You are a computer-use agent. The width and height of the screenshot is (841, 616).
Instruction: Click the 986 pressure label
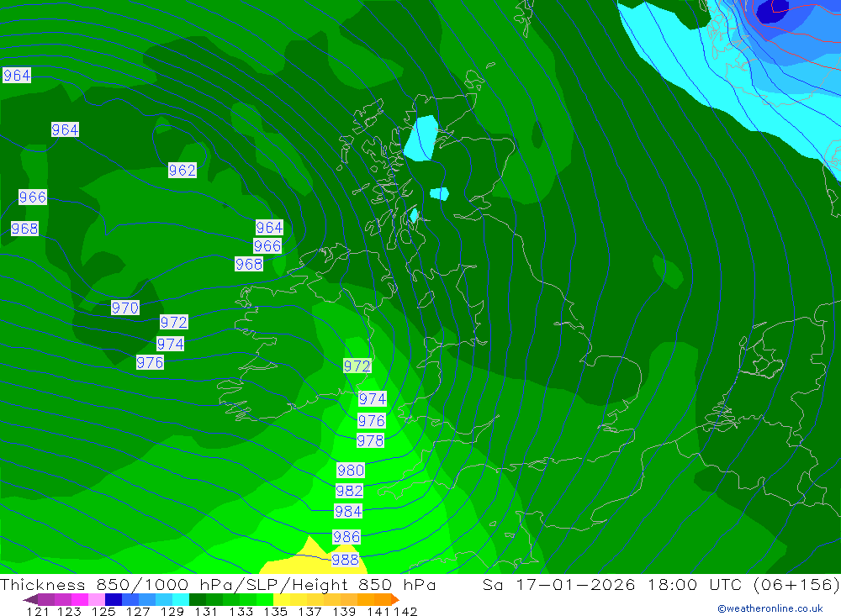tap(346, 537)
